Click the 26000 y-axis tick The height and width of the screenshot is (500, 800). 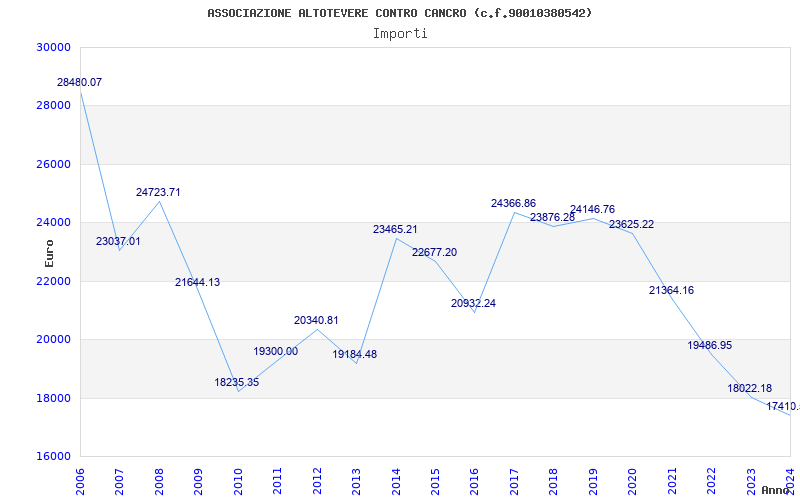coord(53,164)
